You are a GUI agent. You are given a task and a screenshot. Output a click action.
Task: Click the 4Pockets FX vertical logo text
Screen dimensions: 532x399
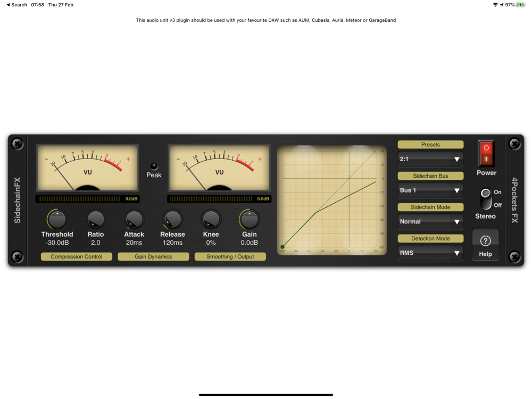[x=514, y=200]
